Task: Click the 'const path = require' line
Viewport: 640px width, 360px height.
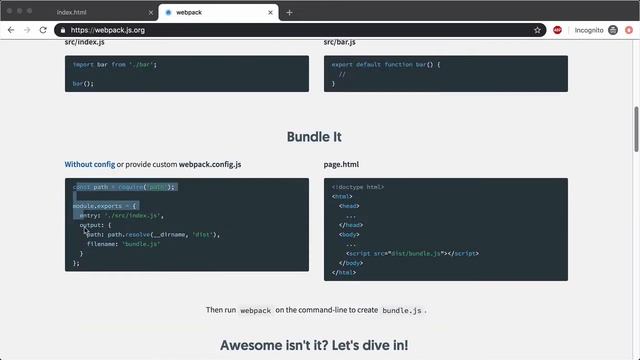Action: point(124,187)
